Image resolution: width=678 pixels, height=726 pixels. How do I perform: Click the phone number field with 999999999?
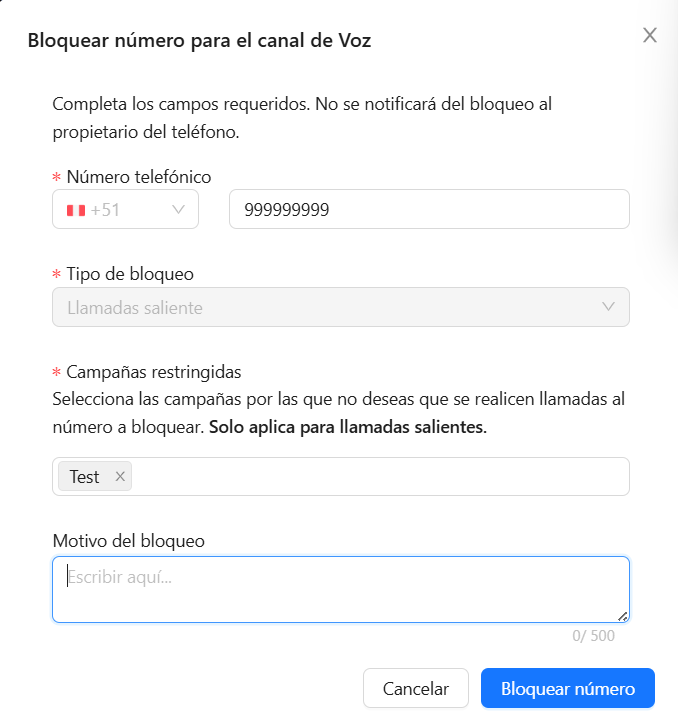(x=429, y=210)
